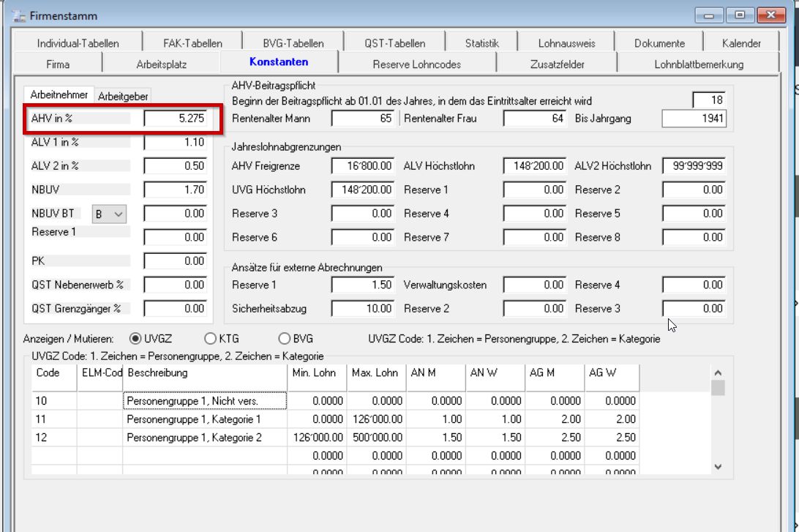Click 'Personengruppe 1, Kategorie 2' cell
The height and width of the screenshot is (532, 799).
(205, 438)
